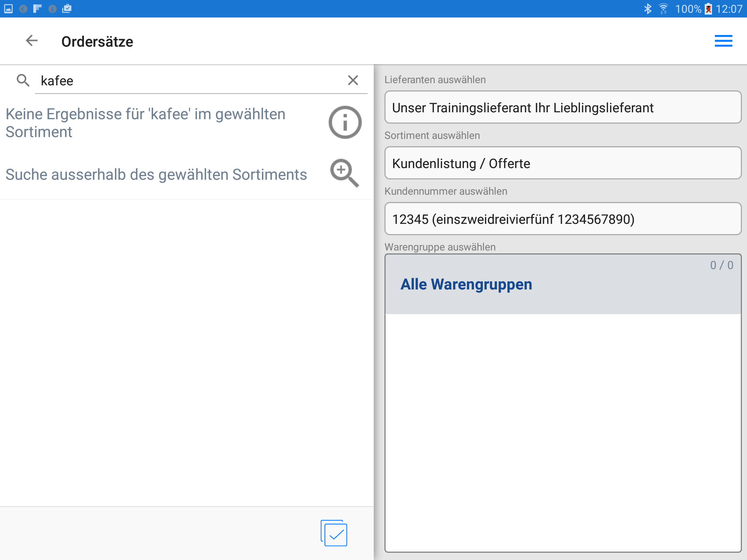Tap the briefcase check notification icon
Image resolution: width=747 pixels, height=560 pixels.
67,9
